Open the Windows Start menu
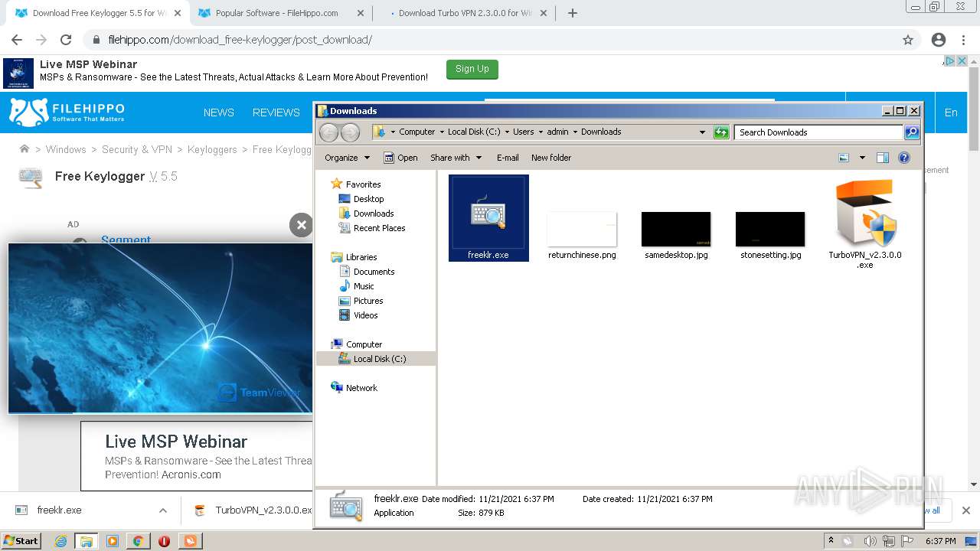Screen dimensions: 980x551 point(21,540)
